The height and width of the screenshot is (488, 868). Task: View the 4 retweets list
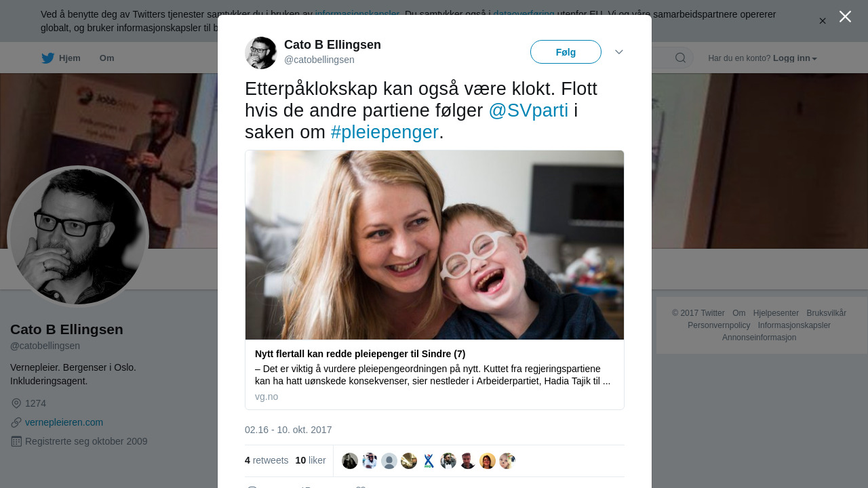click(267, 460)
